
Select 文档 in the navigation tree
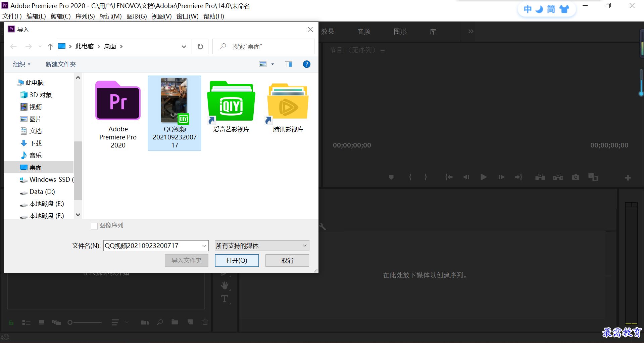tap(31, 131)
